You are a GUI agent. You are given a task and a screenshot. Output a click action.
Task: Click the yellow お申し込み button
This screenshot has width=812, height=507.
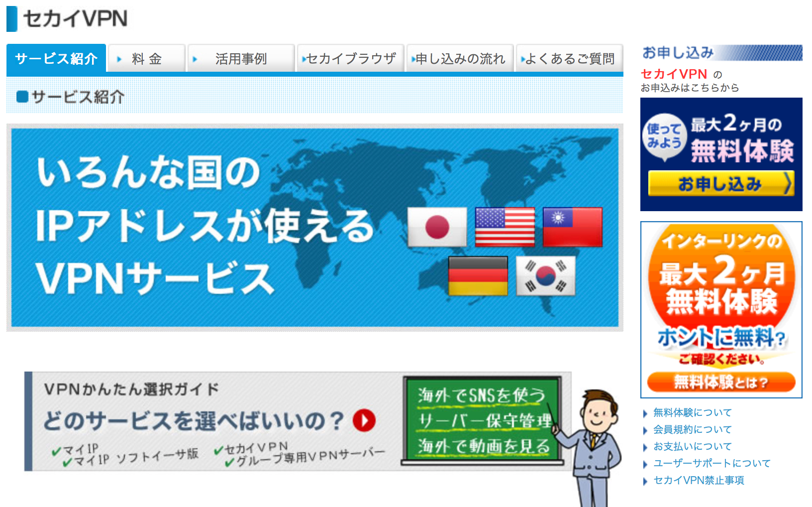tap(721, 184)
